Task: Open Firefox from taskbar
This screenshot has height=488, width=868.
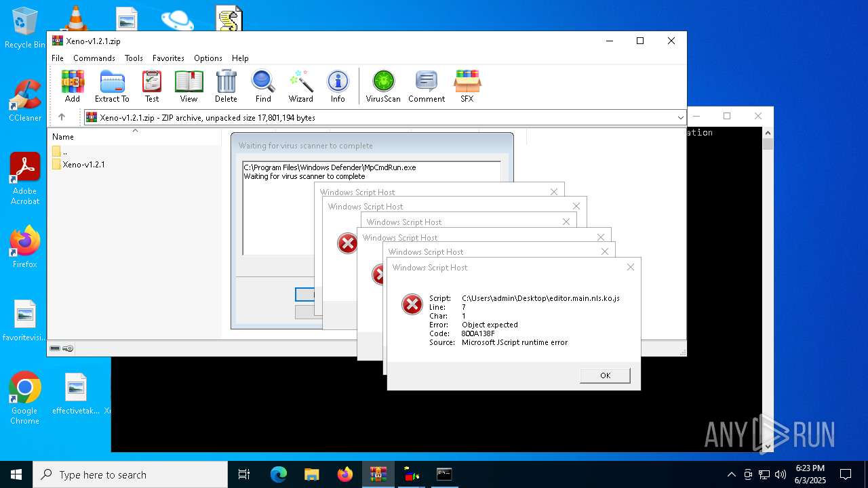Action: click(345, 474)
